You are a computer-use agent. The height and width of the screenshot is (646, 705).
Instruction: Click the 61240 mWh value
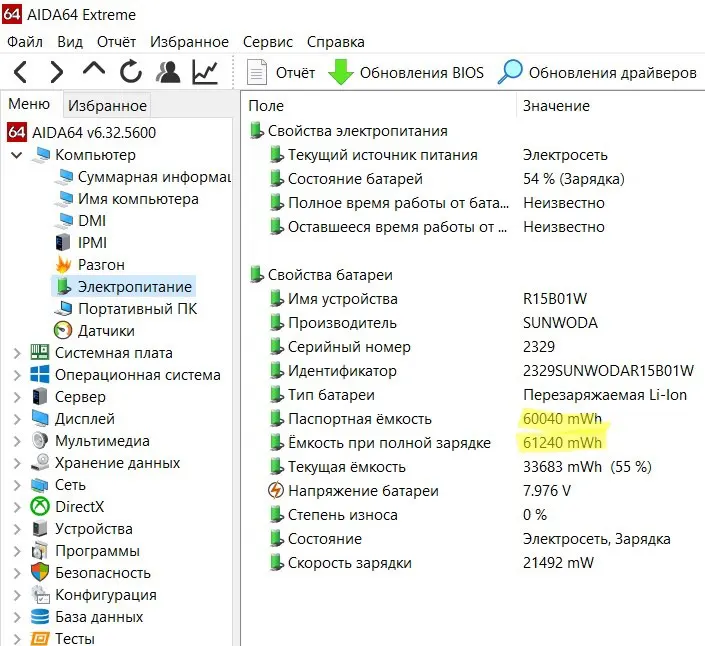[562, 442]
